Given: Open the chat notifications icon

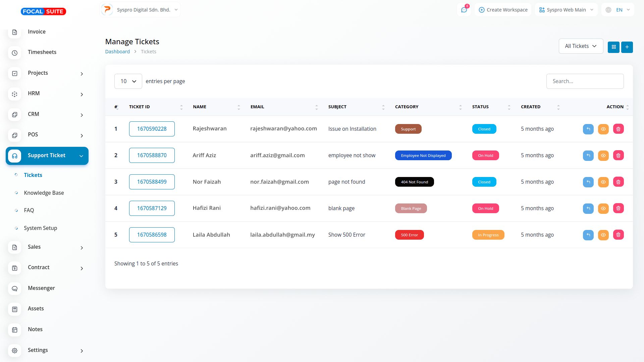Looking at the screenshot, I should (464, 10).
